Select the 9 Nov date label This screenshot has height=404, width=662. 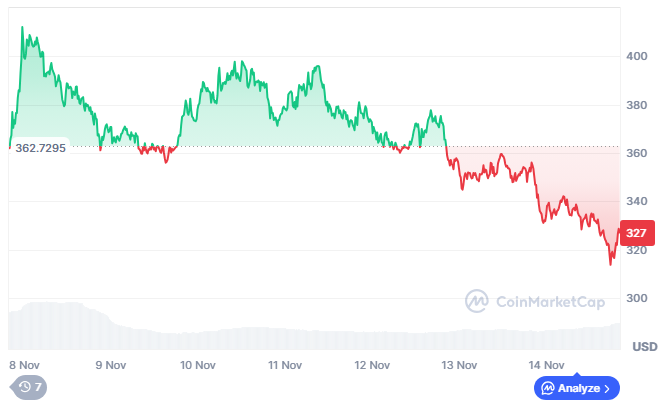(x=110, y=365)
